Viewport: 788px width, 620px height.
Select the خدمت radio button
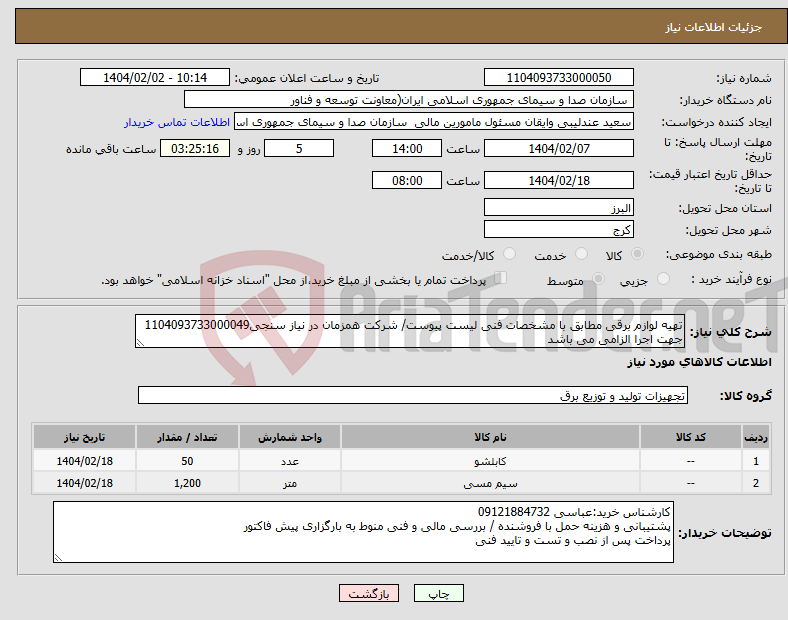581,254
